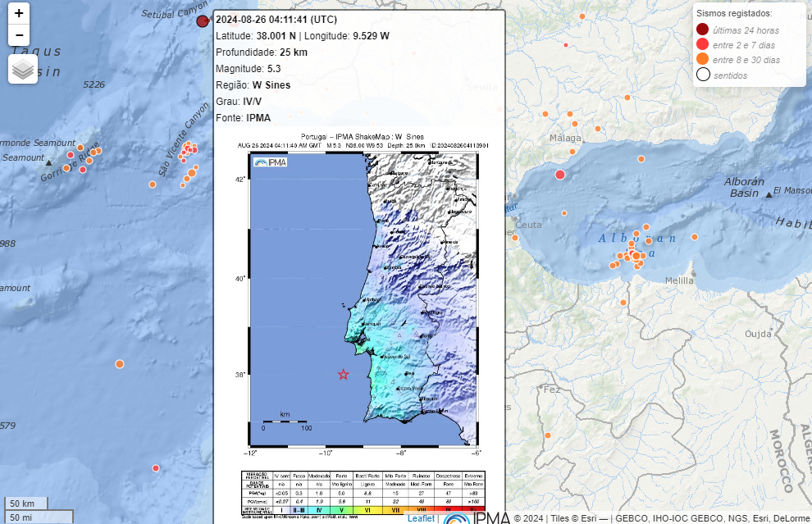
Task: Zoom in on the map with the plus button
Action: tap(19, 13)
